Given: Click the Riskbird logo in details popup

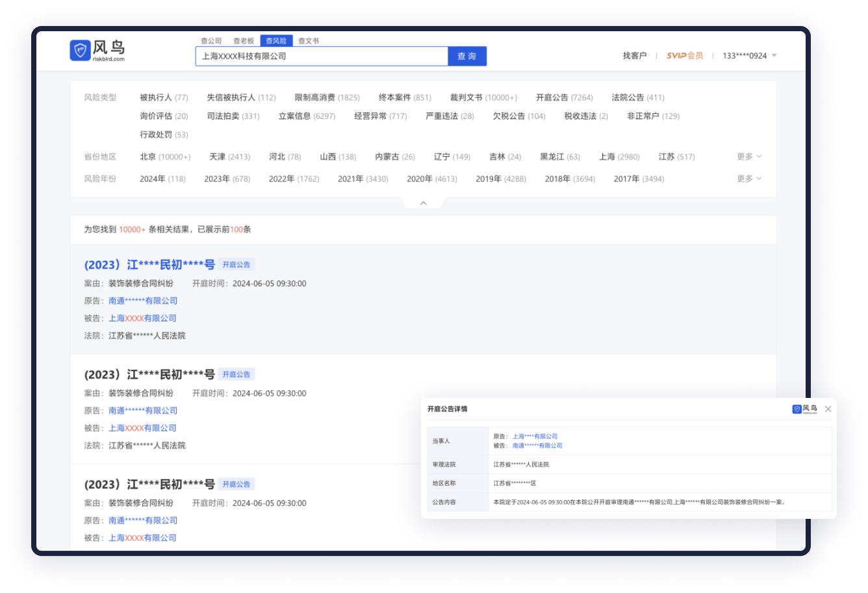Looking at the screenshot, I should [x=805, y=409].
